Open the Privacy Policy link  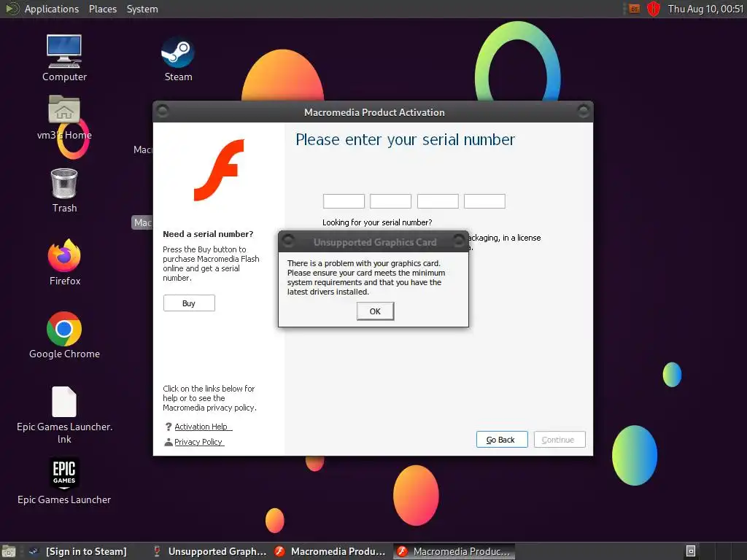point(198,442)
